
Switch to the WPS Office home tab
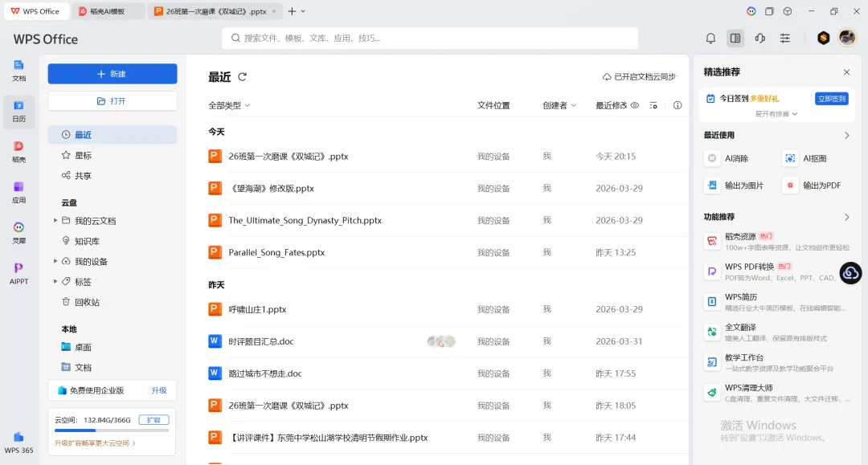coord(35,11)
